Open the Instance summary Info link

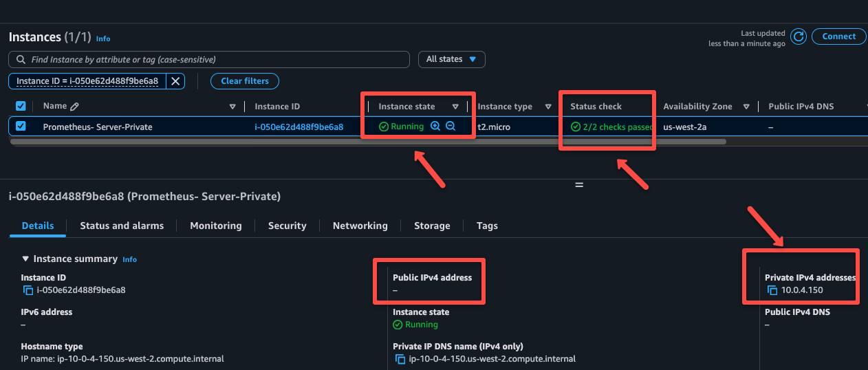tap(129, 260)
